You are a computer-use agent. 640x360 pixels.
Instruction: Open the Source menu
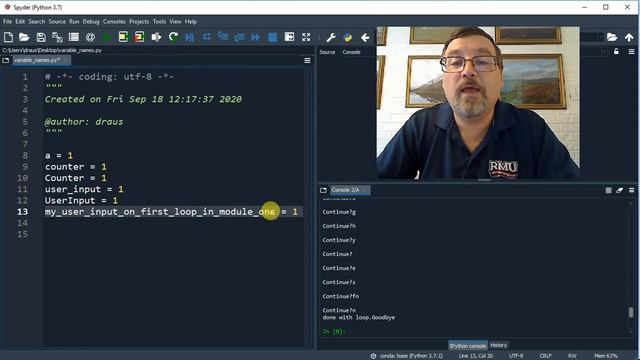(57, 22)
